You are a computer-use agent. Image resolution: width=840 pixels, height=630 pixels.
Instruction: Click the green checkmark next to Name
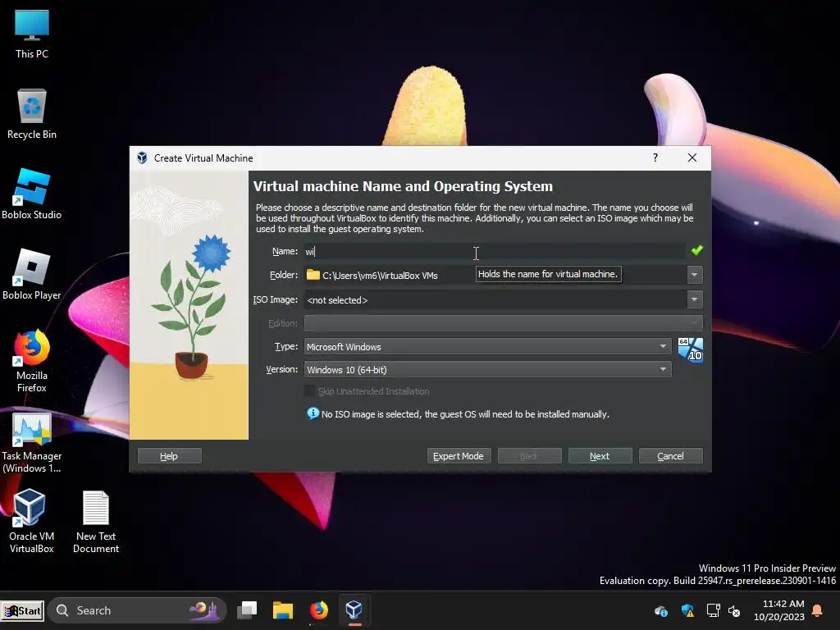[x=696, y=250]
